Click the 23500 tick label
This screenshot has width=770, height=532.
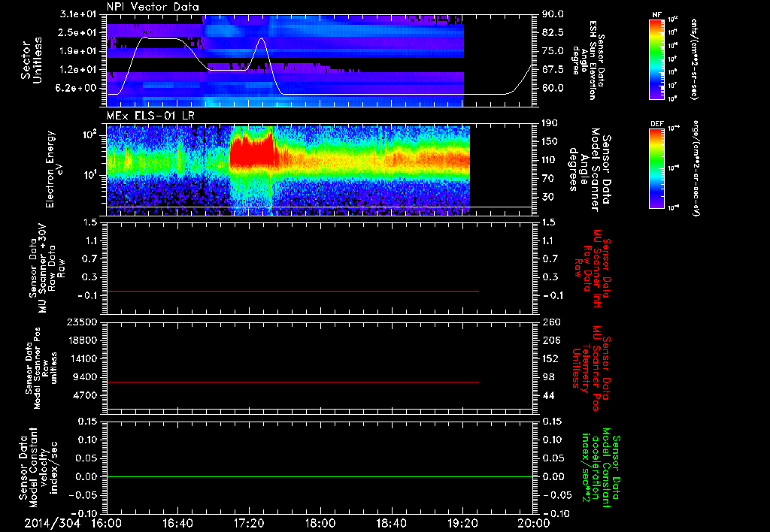83,322
